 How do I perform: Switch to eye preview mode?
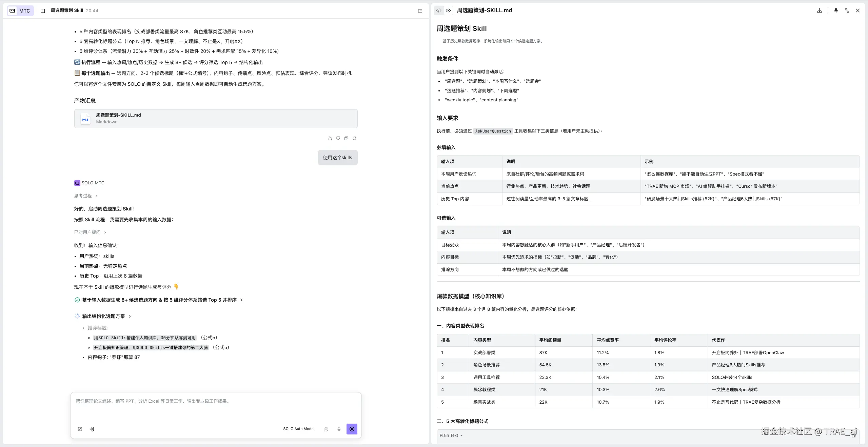click(x=448, y=11)
